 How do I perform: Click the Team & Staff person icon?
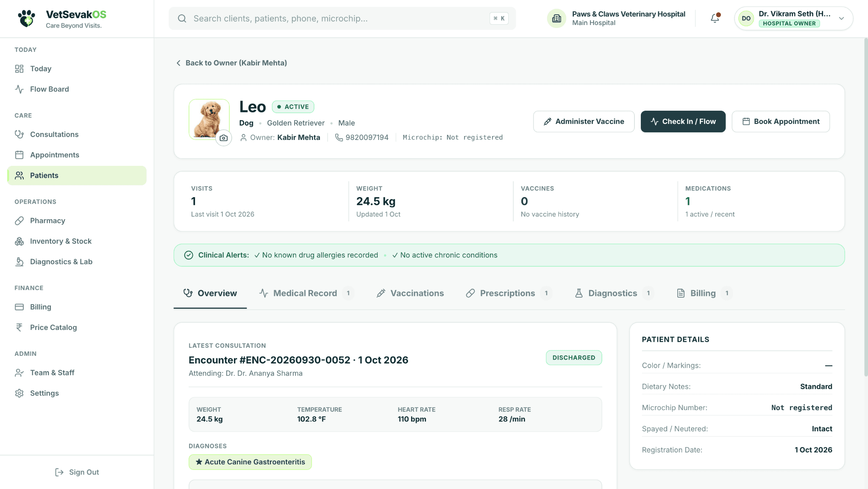pyautogui.click(x=19, y=373)
